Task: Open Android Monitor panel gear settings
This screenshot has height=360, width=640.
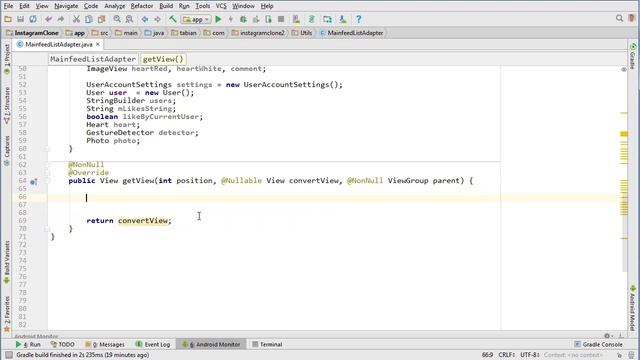Action: (608, 336)
